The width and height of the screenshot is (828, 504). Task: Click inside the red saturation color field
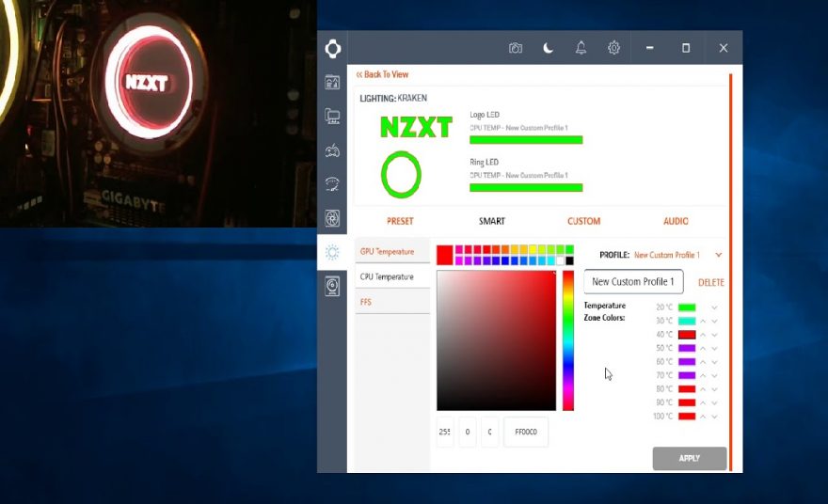[x=497, y=340]
